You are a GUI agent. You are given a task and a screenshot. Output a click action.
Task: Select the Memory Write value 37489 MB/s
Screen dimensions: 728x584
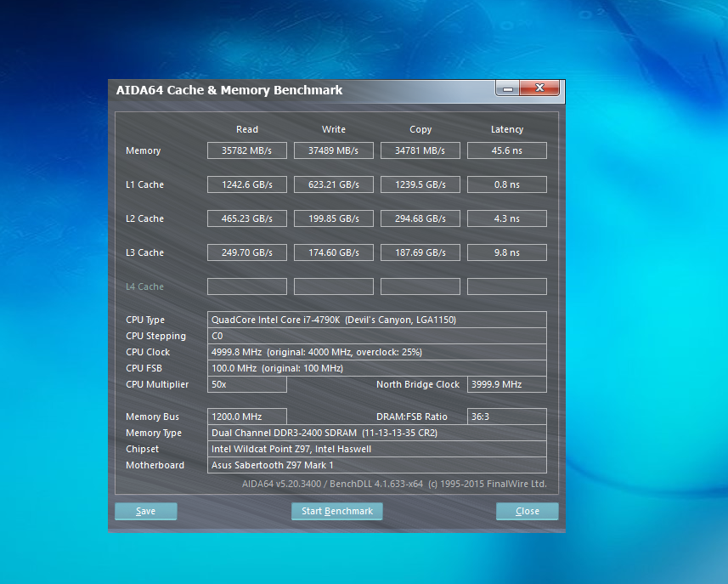[x=334, y=150]
